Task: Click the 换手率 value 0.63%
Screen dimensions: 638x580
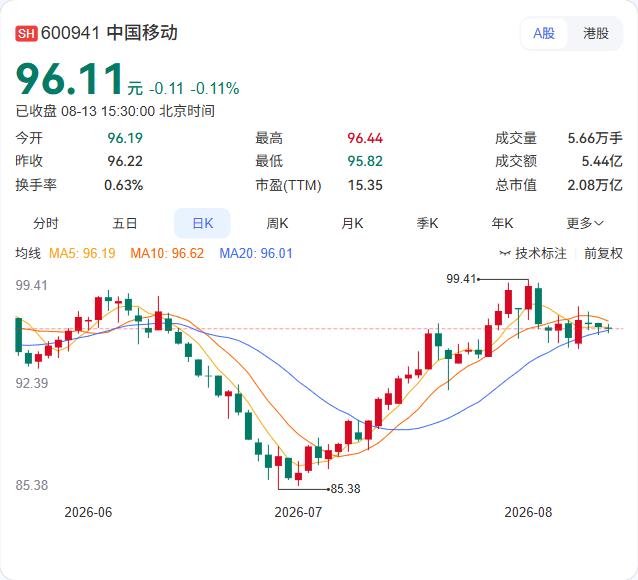Action: (x=124, y=185)
